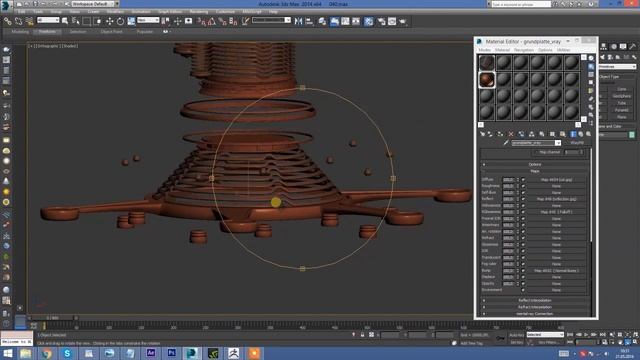The image size is (640, 360).
Task: Click Sample Type icon in Material Editor
Action: 591,58
